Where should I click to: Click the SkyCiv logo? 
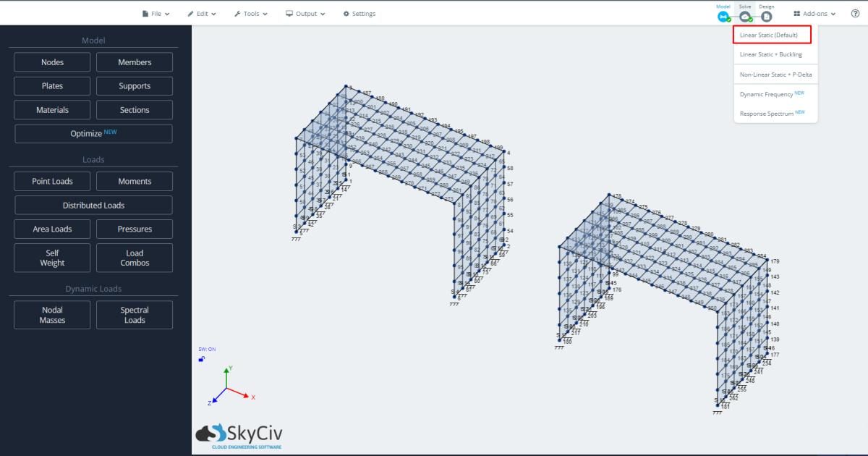point(239,434)
